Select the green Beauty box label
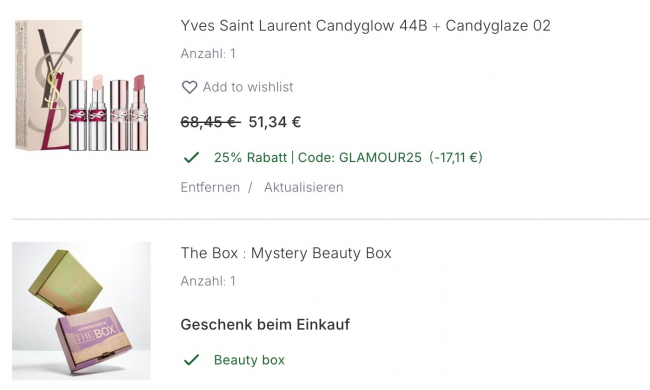 pyautogui.click(x=249, y=360)
